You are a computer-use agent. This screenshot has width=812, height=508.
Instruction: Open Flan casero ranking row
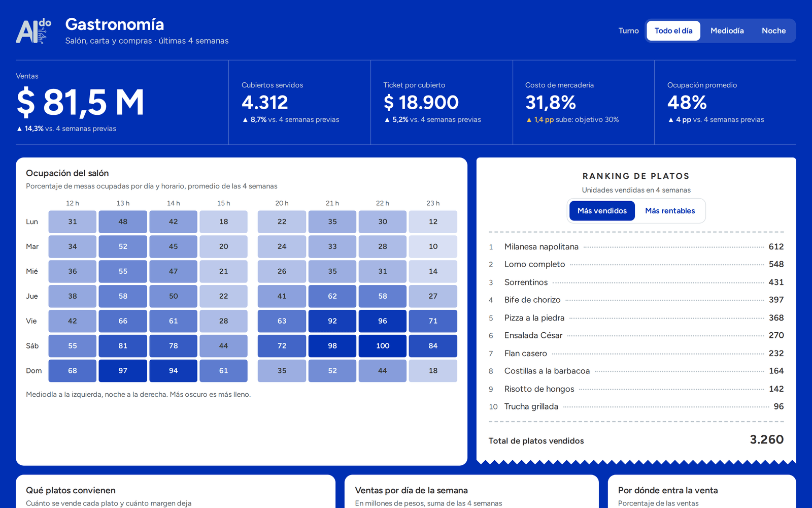636,354
